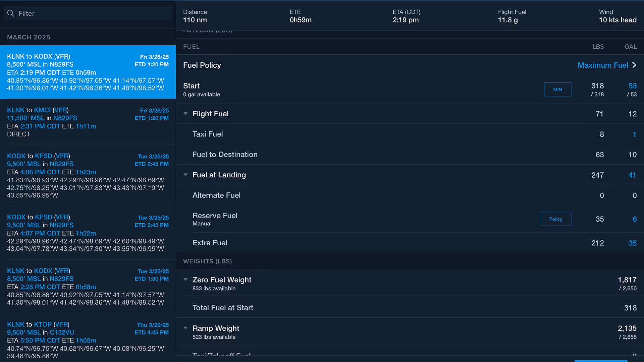
Task: Edit Reserve Fuel 6 gallons value
Action: tap(634, 219)
